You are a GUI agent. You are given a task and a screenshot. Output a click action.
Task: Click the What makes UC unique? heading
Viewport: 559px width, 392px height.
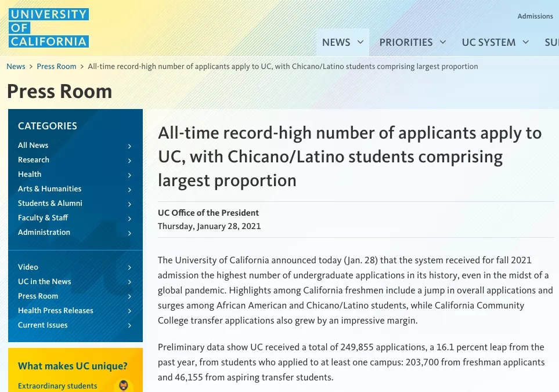point(73,366)
